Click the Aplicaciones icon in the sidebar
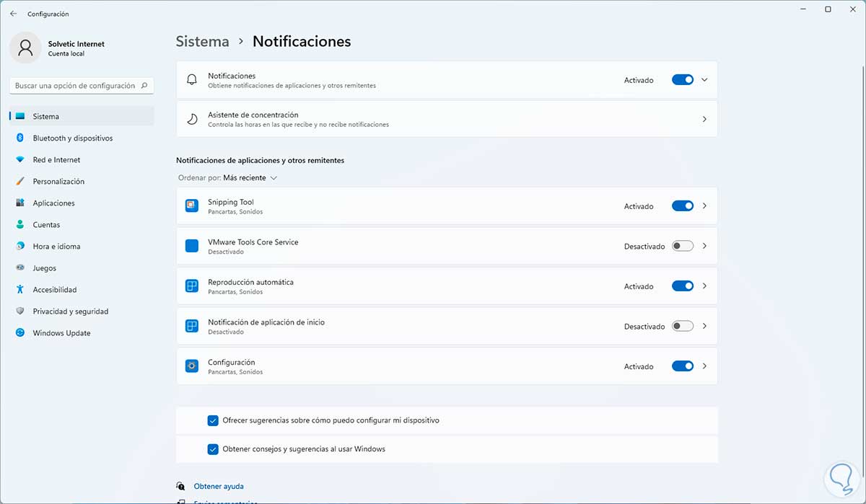866x504 pixels. 20,203
